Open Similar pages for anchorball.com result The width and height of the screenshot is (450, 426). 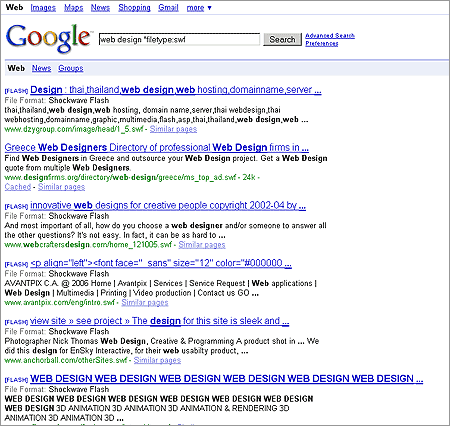pyautogui.click(x=157, y=360)
